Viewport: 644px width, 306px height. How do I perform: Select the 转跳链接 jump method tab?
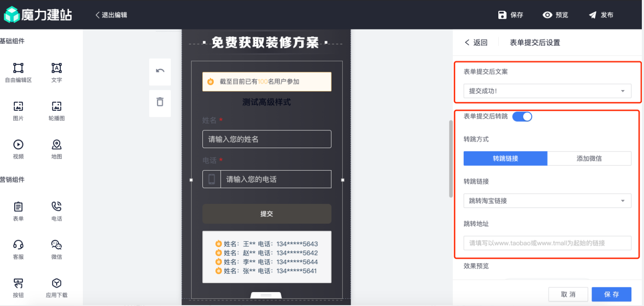505,158
